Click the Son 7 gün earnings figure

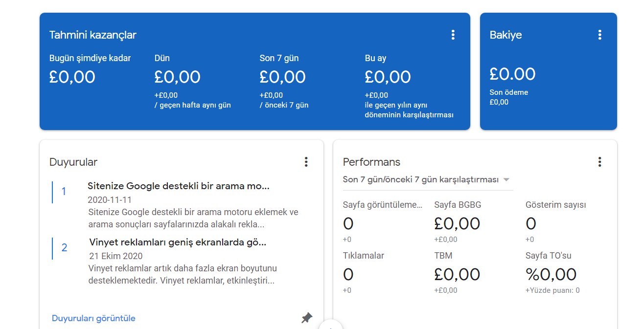click(282, 77)
